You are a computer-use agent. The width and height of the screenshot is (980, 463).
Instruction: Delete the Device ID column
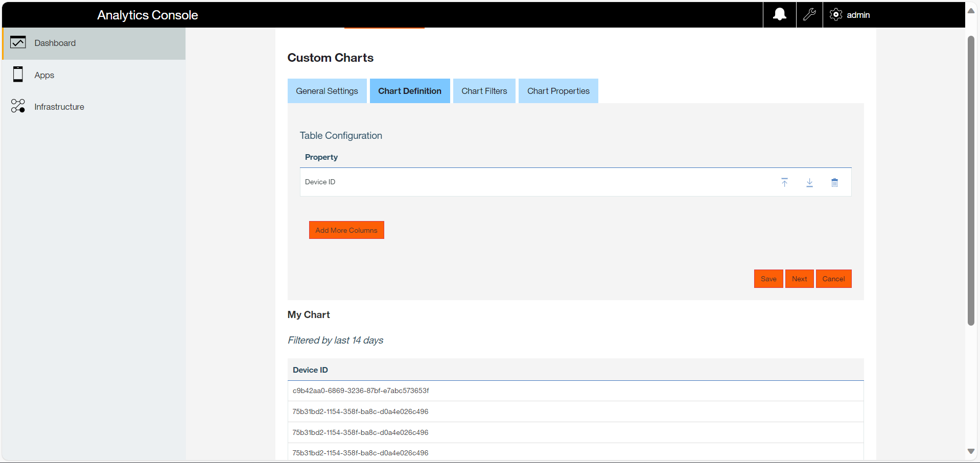tap(834, 182)
